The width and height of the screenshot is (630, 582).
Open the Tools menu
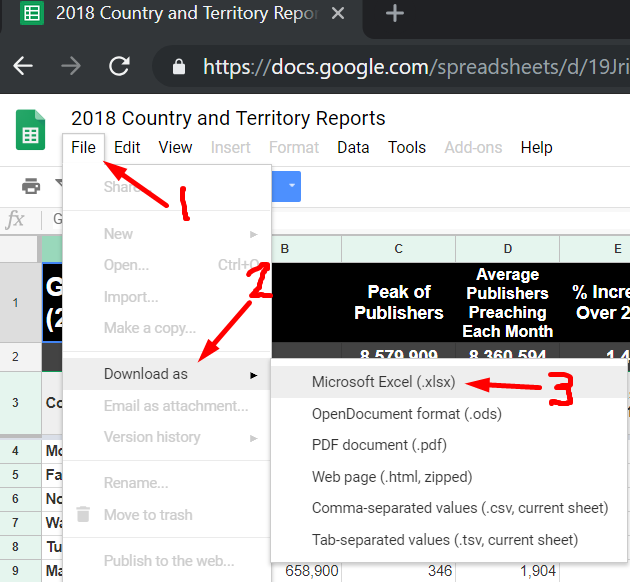[407, 147]
